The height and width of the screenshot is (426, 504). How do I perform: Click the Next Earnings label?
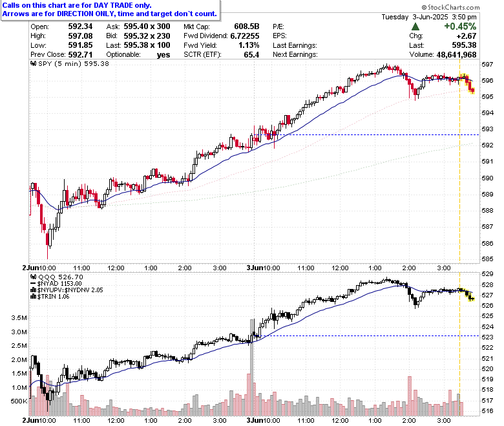[x=295, y=54]
